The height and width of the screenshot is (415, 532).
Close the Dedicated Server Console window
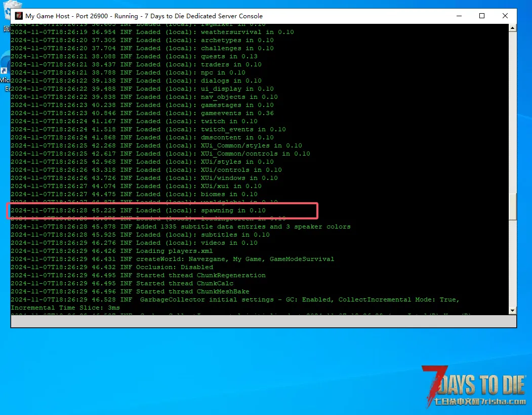505,16
